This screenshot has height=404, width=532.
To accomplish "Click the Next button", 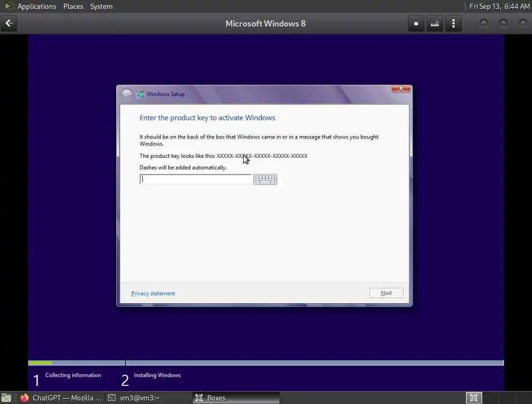I will pyautogui.click(x=387, y=293).
